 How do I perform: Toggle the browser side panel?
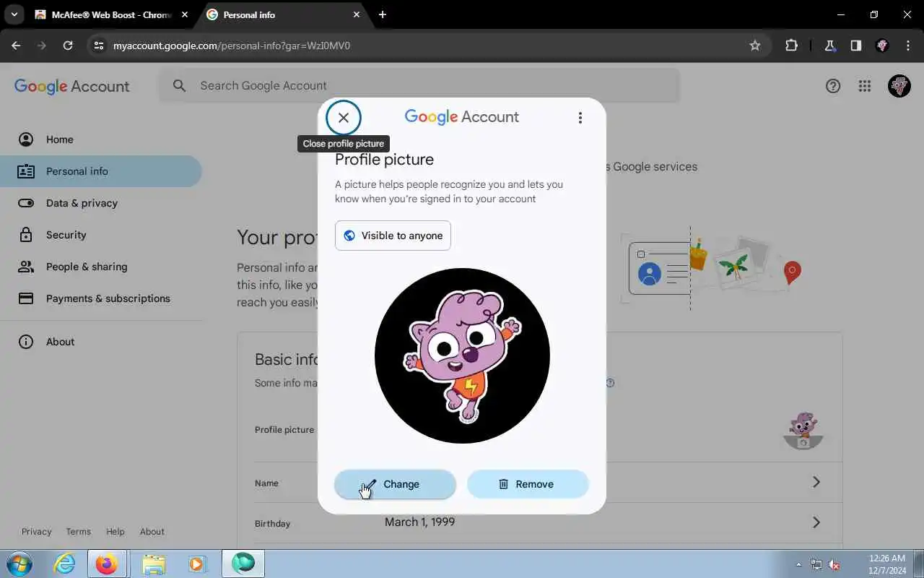[x=855, y=46]
